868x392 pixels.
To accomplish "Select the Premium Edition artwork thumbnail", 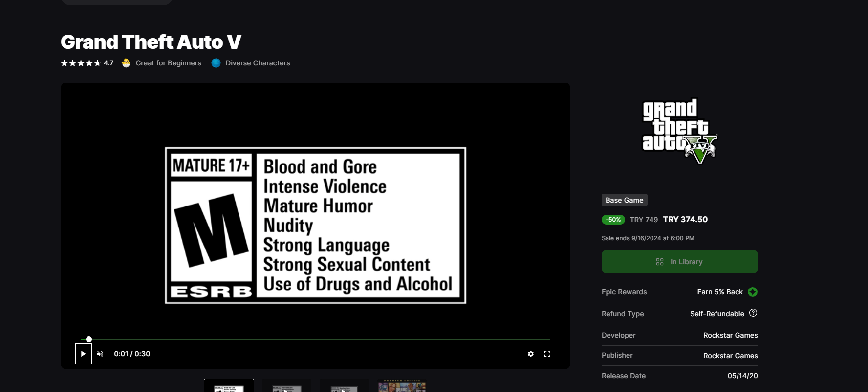I will [402, 386].
